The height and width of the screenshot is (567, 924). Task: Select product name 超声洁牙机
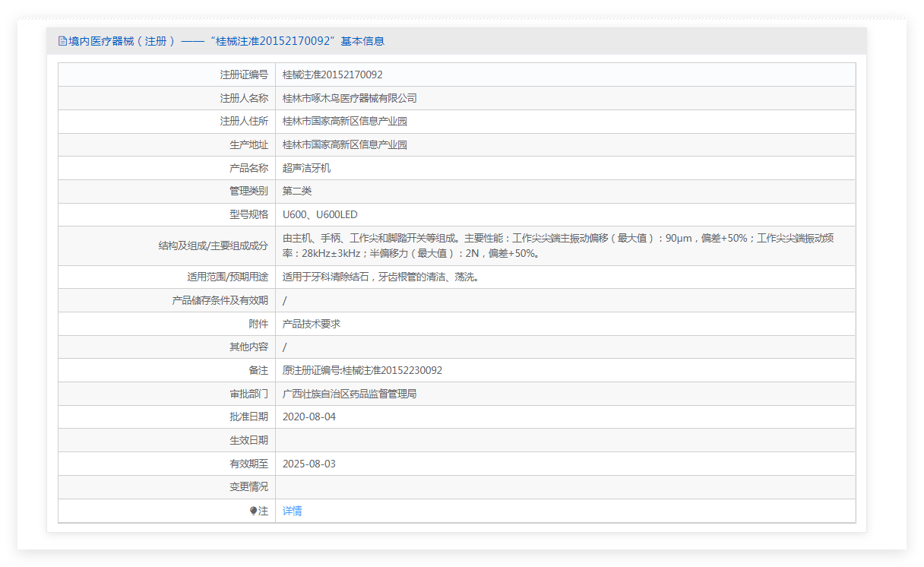pos(307,168)
